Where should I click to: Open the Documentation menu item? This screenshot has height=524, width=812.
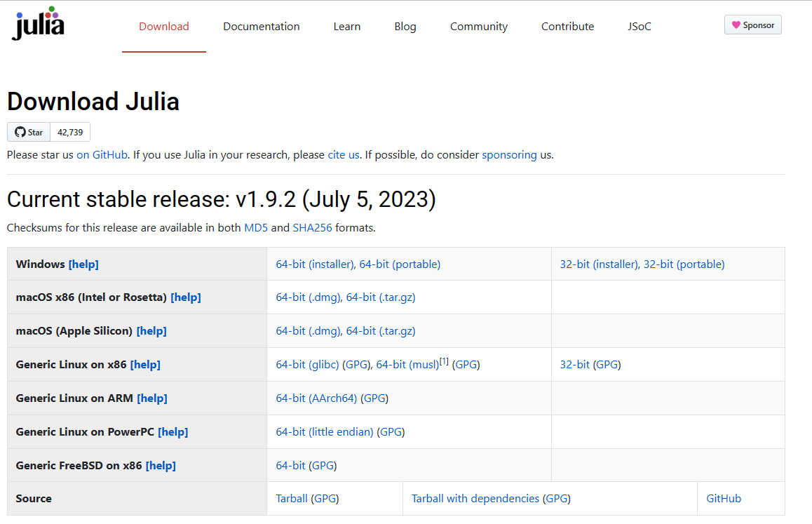261,27
